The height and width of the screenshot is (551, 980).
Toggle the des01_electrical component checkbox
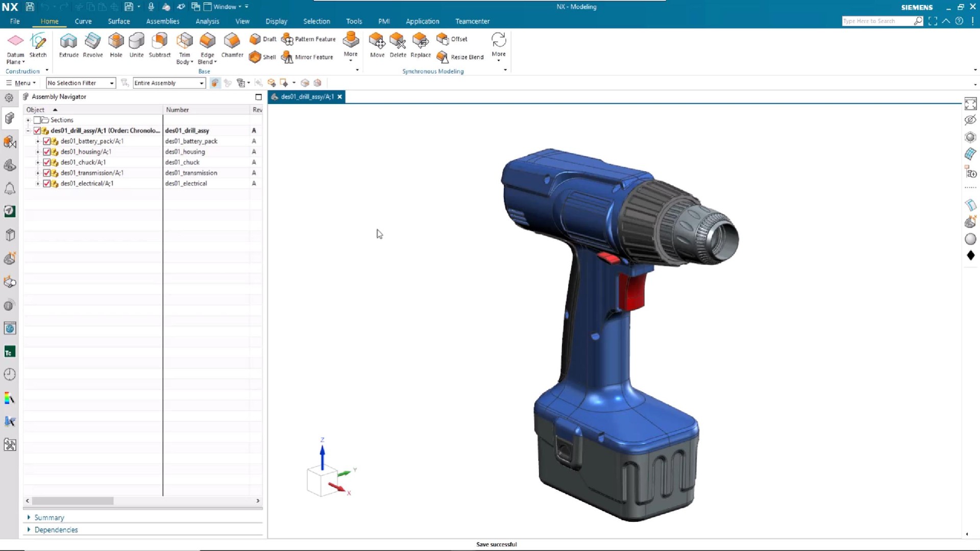pyautogui.click(x=46, y=184)
